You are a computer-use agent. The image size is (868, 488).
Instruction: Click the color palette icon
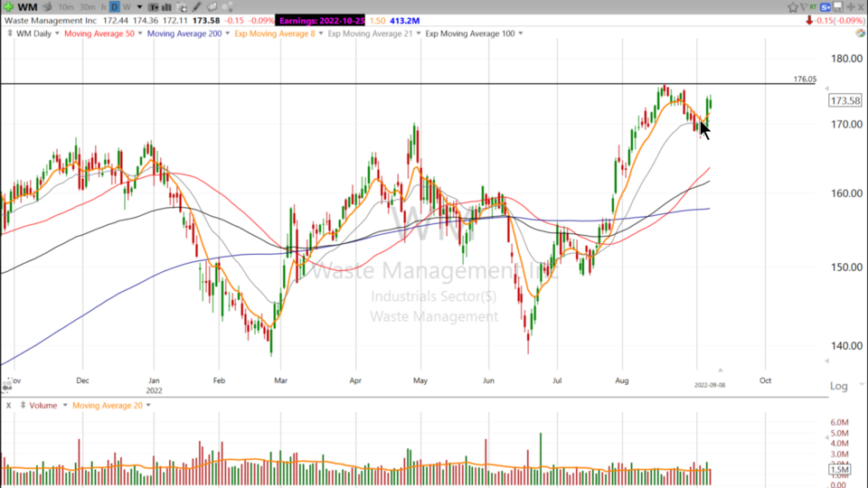point(860,33)
